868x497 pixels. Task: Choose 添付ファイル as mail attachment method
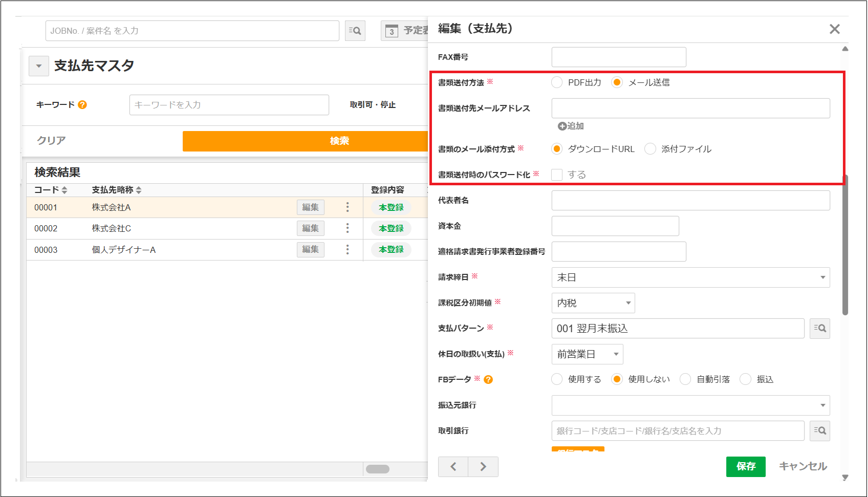click(x=650, y=149)
